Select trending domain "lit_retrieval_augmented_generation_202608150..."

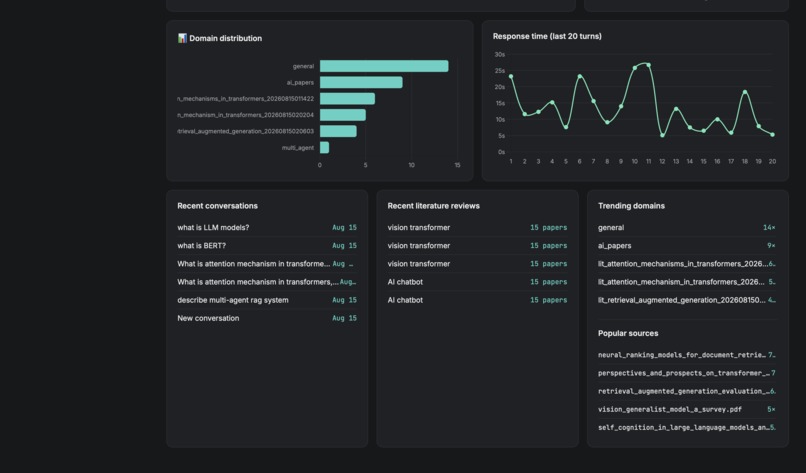[x=687, y=300]
